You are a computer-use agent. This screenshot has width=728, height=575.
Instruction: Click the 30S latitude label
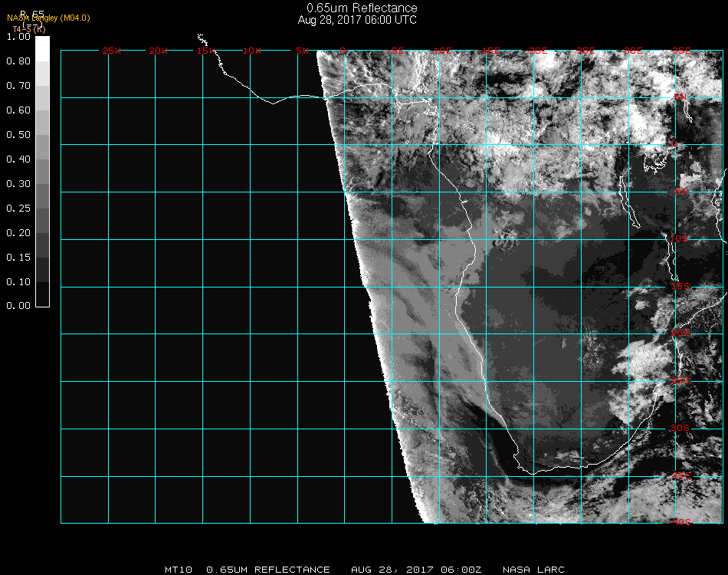pyautogui.click(x=680, y=428)
